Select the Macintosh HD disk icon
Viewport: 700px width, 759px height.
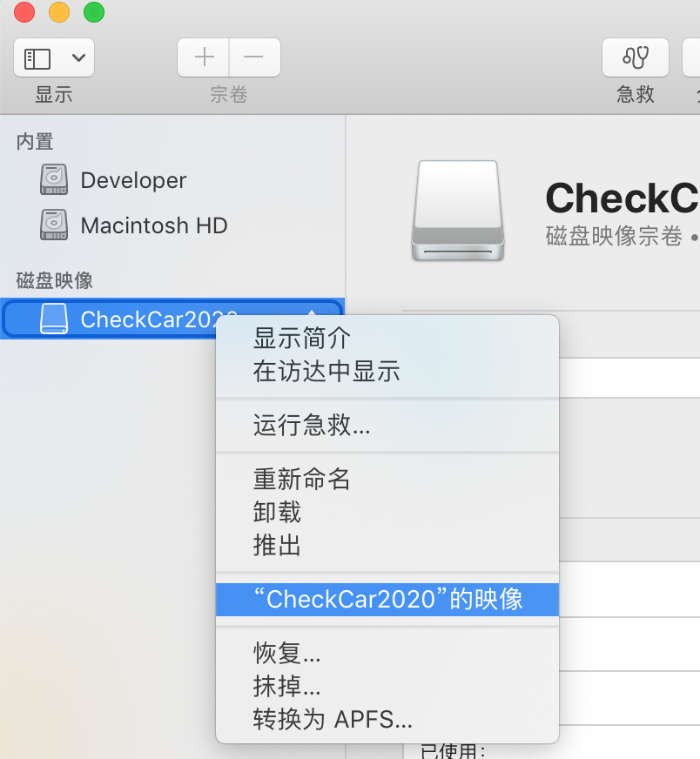coord(54,225)
